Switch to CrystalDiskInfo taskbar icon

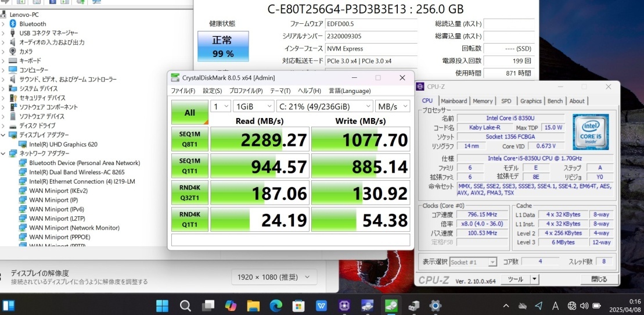[367, 306]
